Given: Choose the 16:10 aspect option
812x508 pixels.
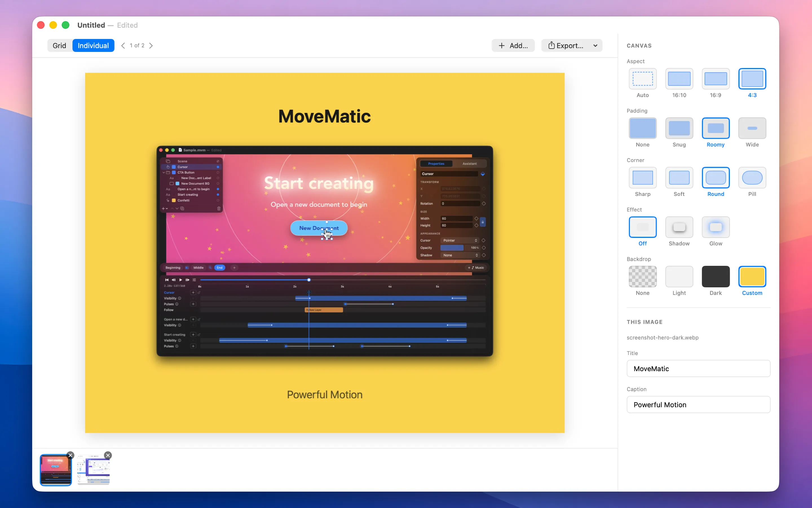Looking at the screenshot, I should click(x=679, y=79).
